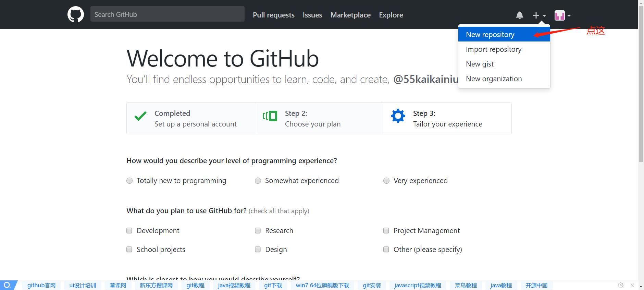Select Very experienced radio option
The height and width of the screenshot is (290, 644).
tap(386, 181)
